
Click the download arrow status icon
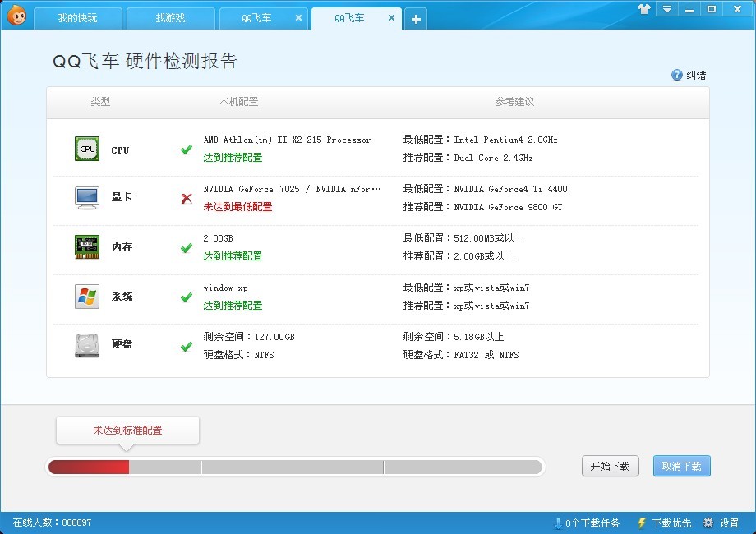tap(558, 523)
